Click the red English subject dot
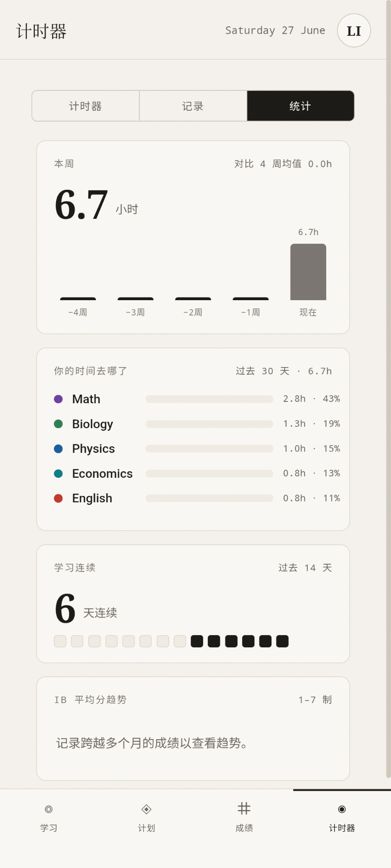The width and height of the screenshot is (391, 868). point(58,498)
